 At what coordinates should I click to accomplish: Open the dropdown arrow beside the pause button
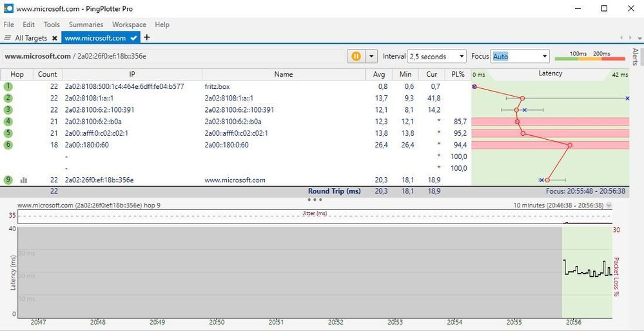click(372, 56)
